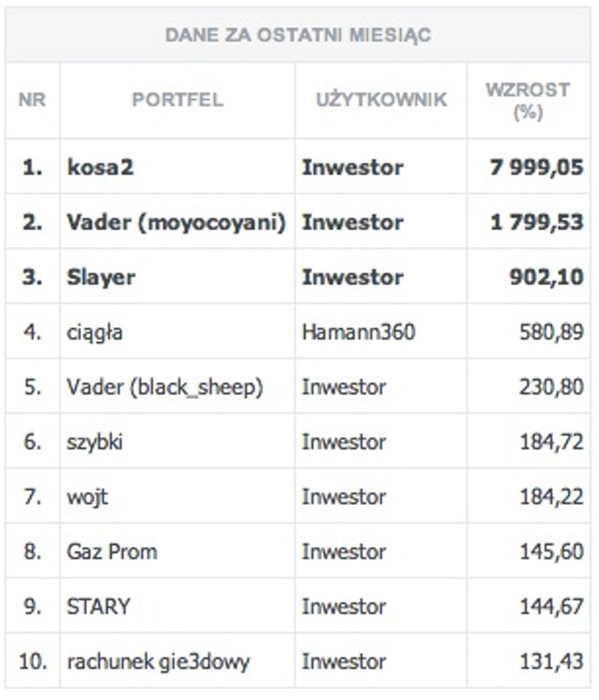The height and width of the screenshot is (700, 599).
Task: Open the ciągła portfolio
Action: 94,332
